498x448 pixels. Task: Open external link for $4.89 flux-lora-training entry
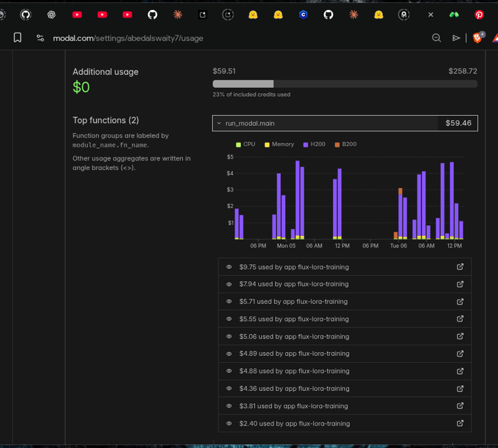coord(460,354)
